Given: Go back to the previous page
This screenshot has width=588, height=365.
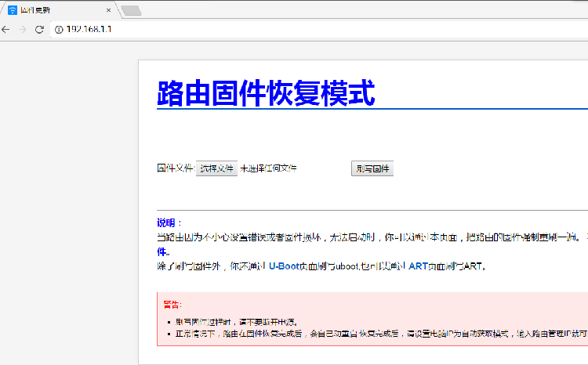Looking at the screenshot, I should (x=5, y=29).
